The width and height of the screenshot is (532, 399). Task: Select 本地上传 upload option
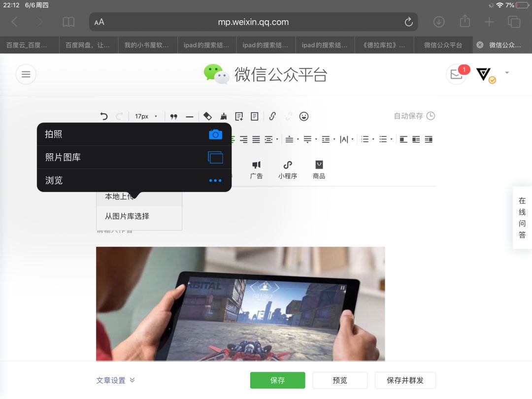pos(119,196)
